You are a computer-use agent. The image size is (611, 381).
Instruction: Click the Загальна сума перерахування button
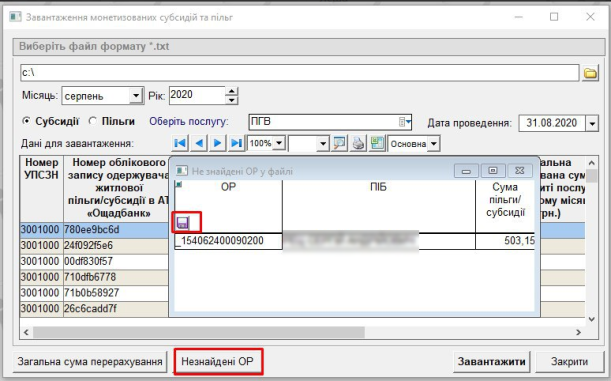pyautogui.click(x=90, y=362)
